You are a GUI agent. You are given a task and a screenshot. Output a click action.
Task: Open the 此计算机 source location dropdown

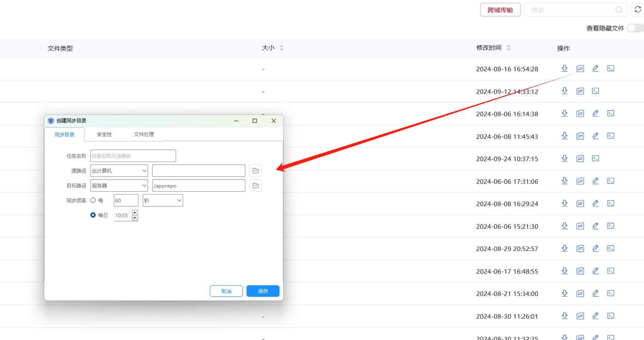click(119, 171)
